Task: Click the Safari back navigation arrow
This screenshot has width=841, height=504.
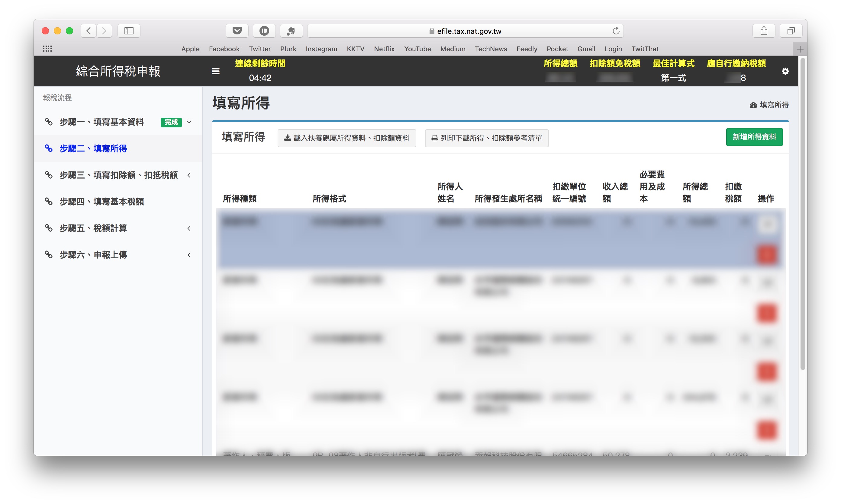Action: (89, 31)
